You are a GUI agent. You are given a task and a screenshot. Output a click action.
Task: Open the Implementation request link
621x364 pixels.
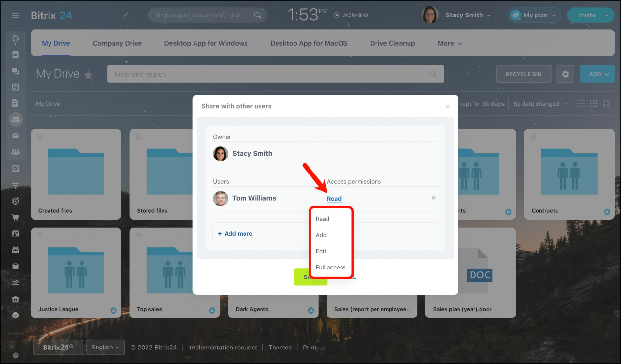pyautogui.click(x=223, y=348)
